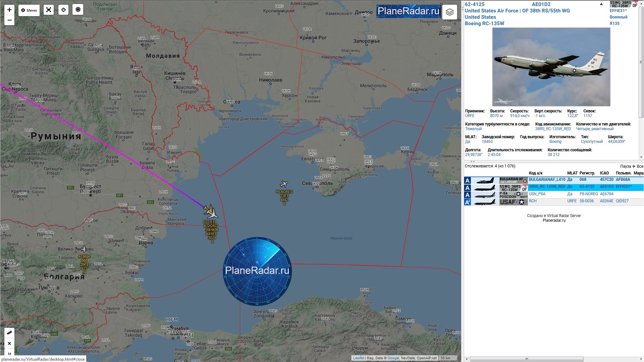644x362 pixels.
Task: Open the RC-135W aircraft photo
Action: (x=551, y=67)
